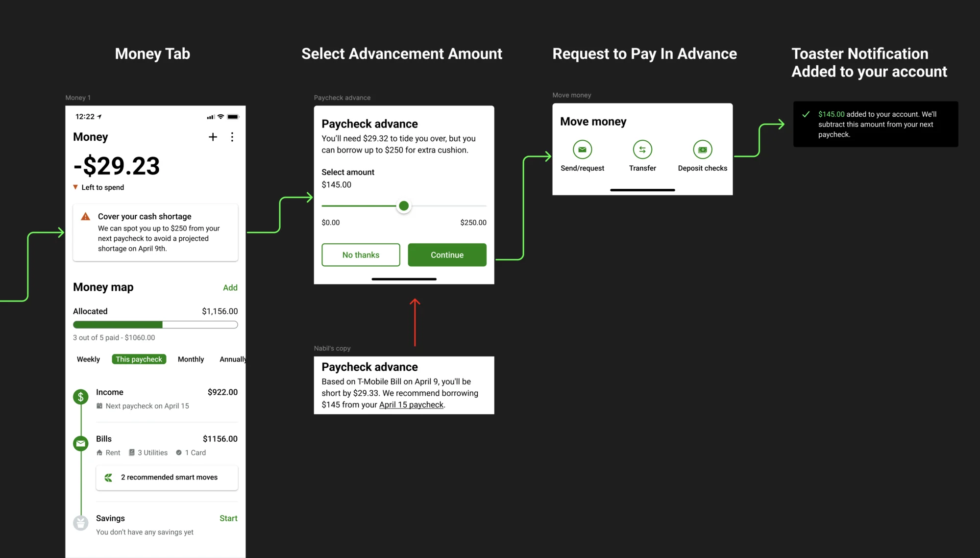Tap Start next to Savings
This screenshot has width=980, height=558.
pos(228,518)
